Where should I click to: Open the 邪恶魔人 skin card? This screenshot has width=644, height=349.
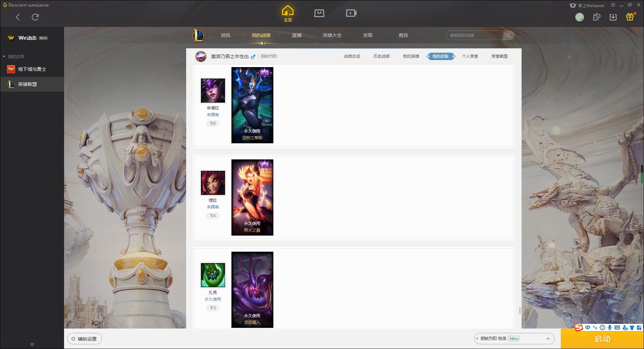[x=252, y=290]
